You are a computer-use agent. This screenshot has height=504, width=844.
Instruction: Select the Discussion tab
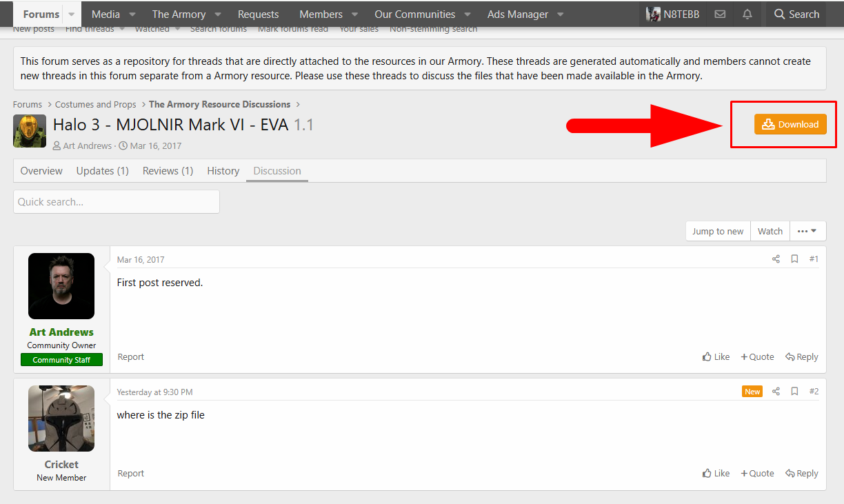(x=277, y=171)
